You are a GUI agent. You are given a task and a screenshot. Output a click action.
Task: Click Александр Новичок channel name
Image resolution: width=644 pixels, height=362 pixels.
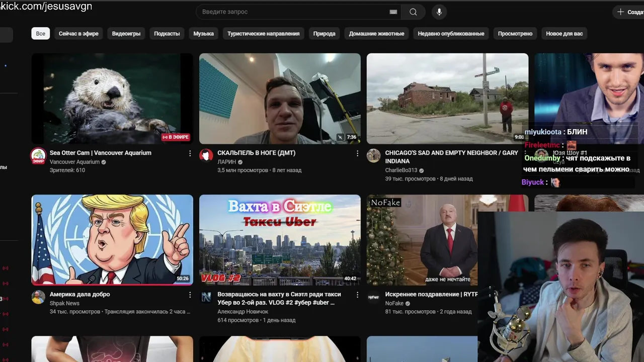tap(243, 312)
